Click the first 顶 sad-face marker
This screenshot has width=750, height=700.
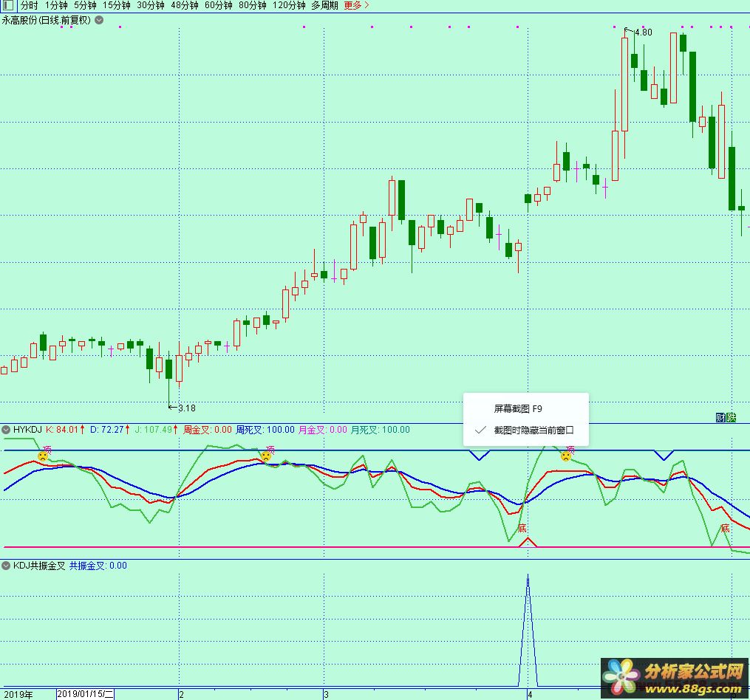[43, 456]
